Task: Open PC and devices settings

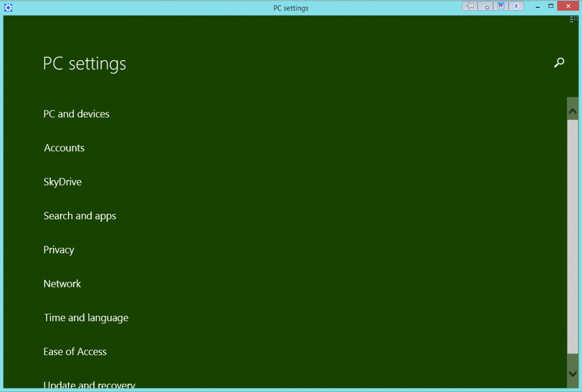Action: (76, 114)
